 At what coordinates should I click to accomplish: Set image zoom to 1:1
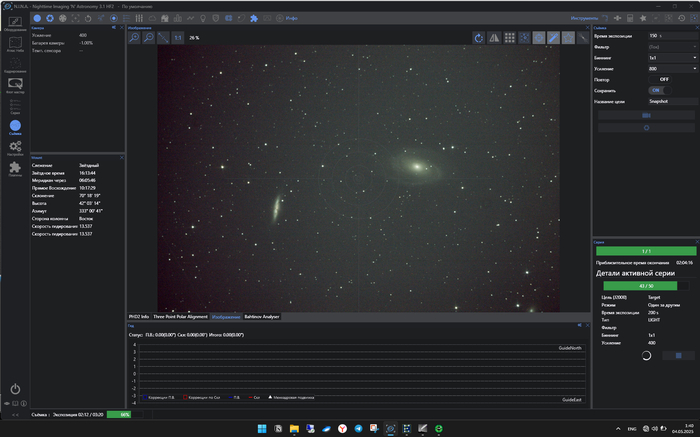pos(177,37)
